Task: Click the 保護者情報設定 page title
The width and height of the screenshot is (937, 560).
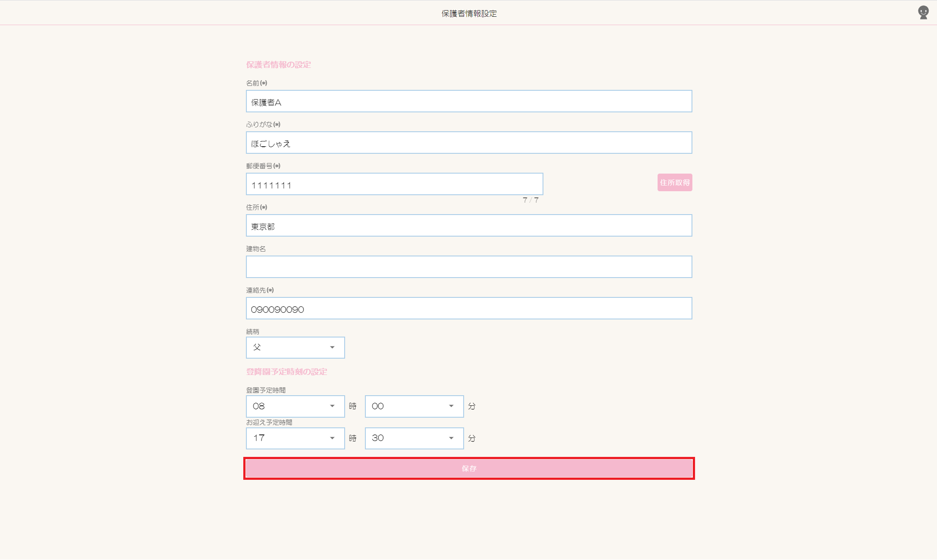Action: coord(469,14)
